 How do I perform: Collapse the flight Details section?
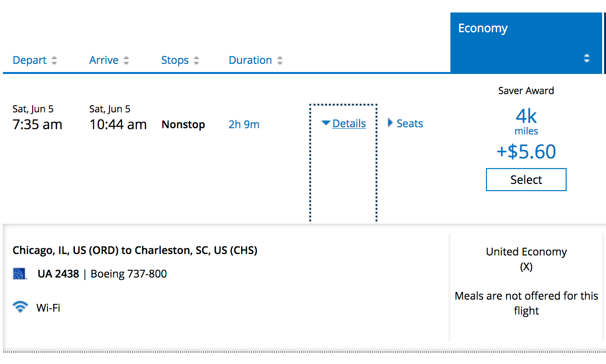[x=349, y=124]
